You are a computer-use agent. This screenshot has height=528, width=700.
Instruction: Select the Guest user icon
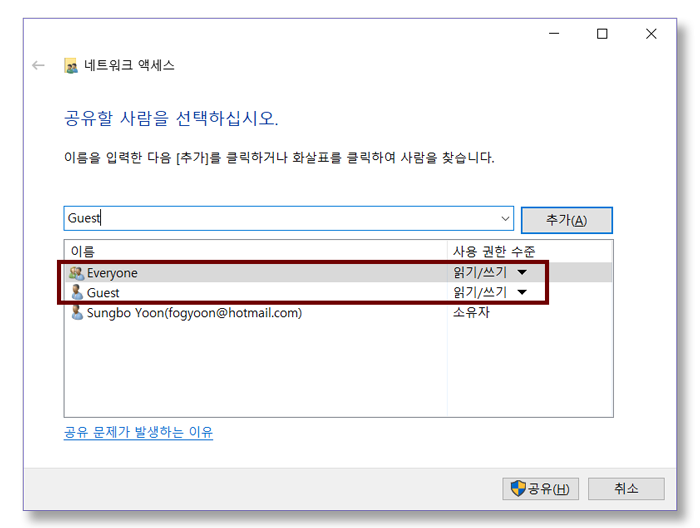(76, 293)
